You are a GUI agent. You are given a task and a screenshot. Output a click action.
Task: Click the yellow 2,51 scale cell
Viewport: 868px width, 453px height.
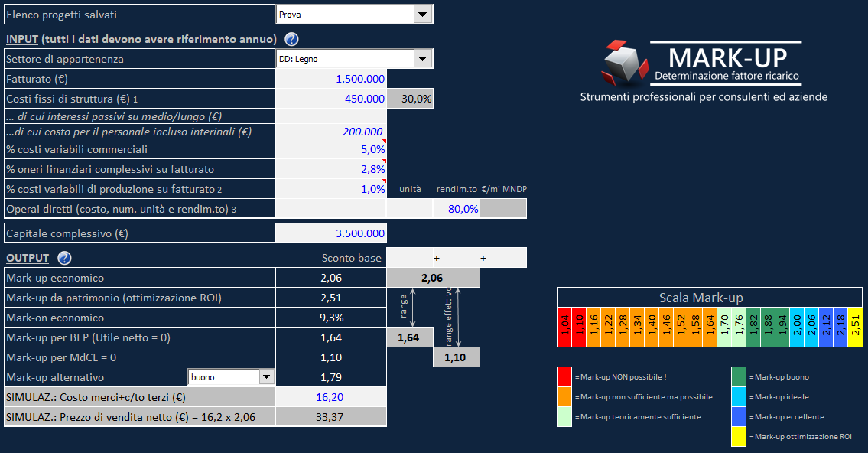[855, 328]
